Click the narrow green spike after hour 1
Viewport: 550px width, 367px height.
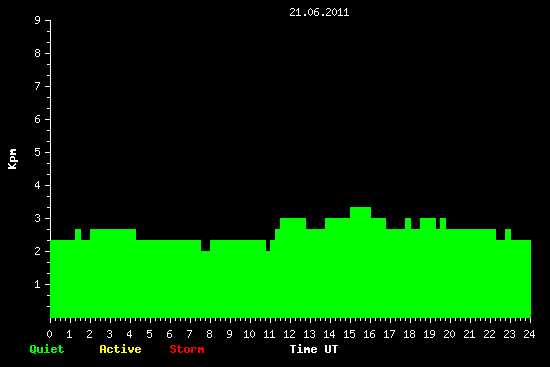pyautogui.click(x=78, y=234)
